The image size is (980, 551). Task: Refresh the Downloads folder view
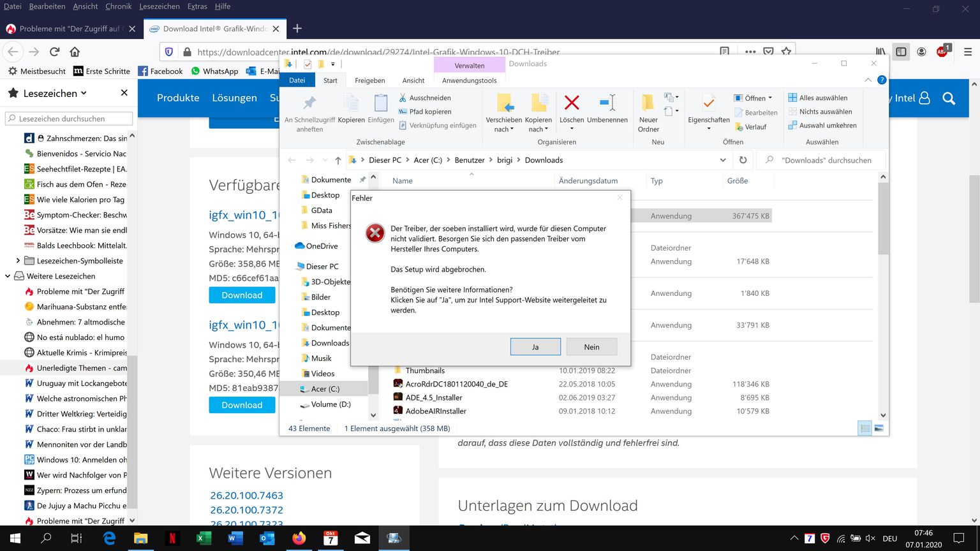click(x=743, y=160)
